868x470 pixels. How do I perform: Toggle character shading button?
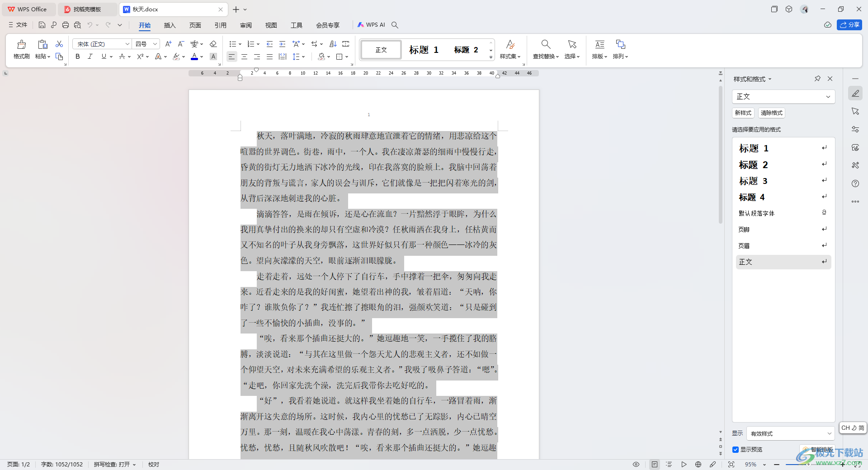click(213, 56)
